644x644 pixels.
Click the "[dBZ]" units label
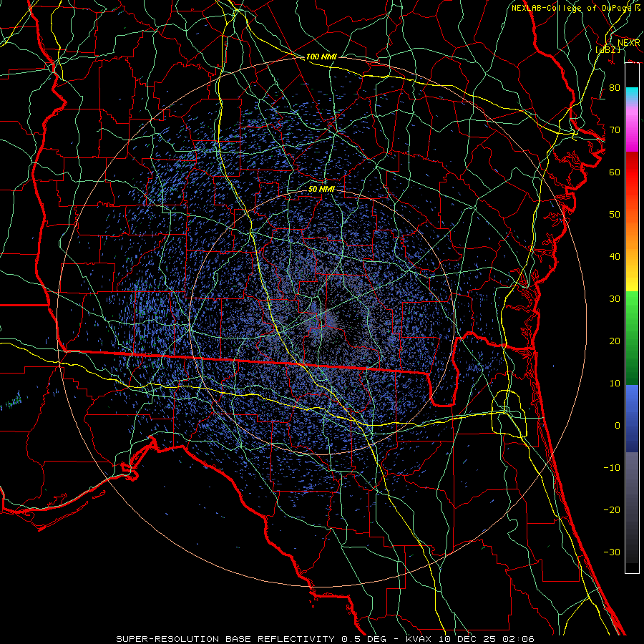coord(608,50)
